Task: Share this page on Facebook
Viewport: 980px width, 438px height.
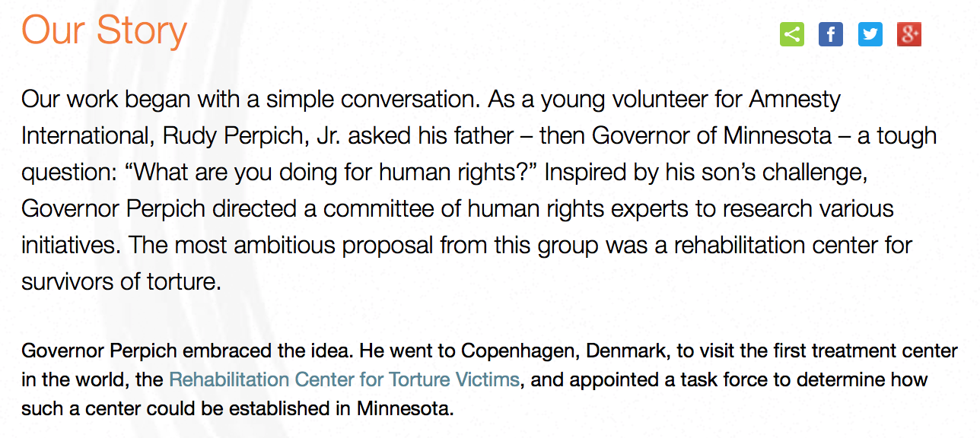Action: pos(830,34)
